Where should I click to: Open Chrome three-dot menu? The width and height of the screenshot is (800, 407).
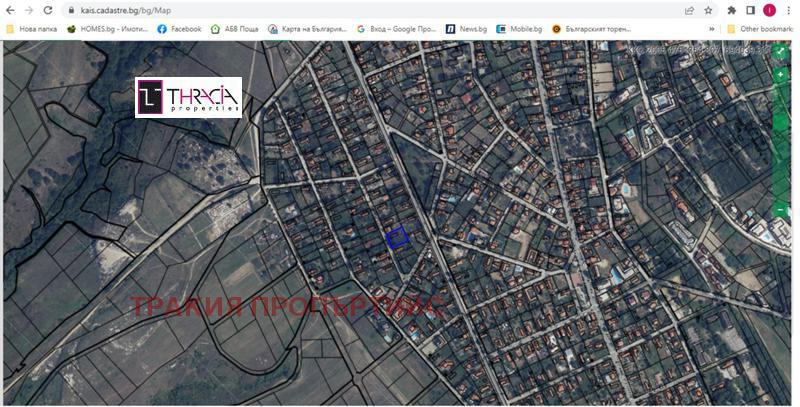[x=788, y=10]
